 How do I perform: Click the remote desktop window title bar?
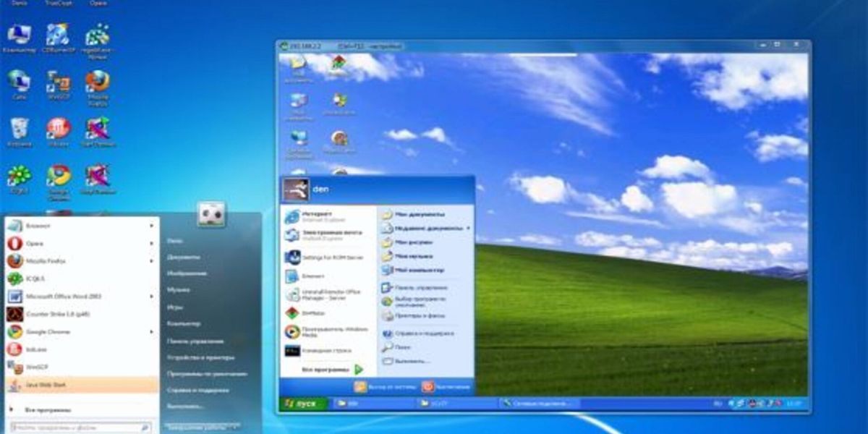point(543,46)
